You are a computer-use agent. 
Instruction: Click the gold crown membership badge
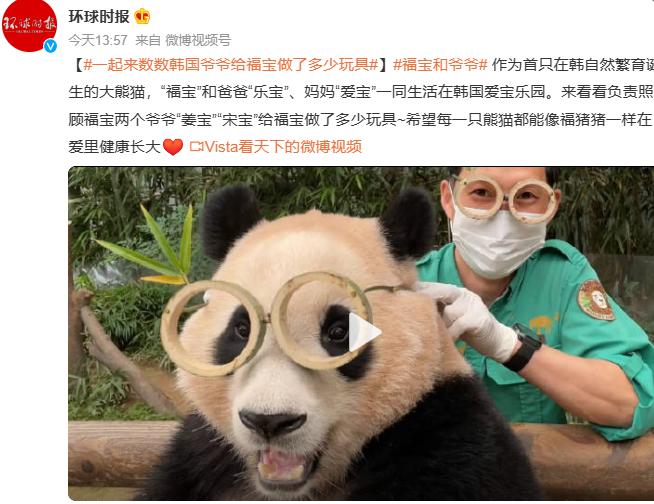click(142, 17)
